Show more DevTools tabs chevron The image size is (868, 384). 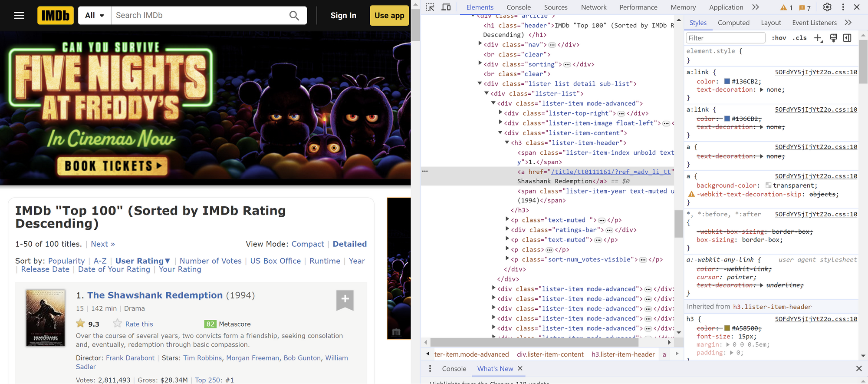pyautogui.click(x=756, y=7)
